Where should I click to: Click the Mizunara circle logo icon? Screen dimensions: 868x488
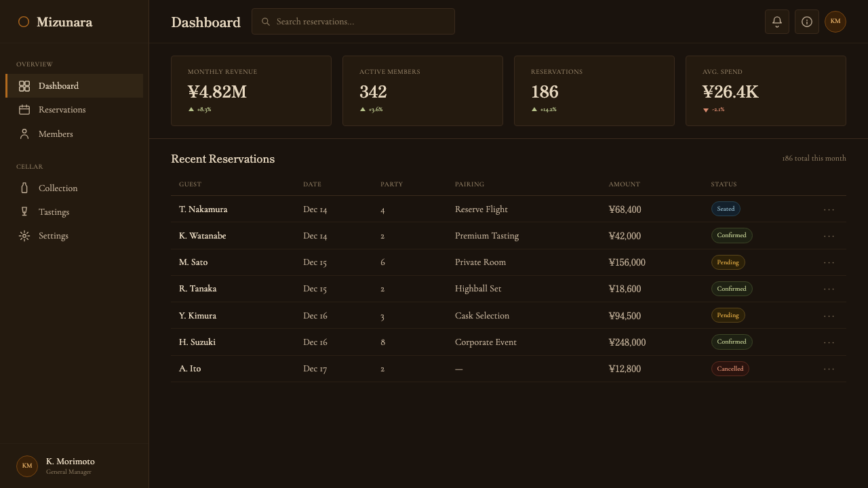click(24, 22)
